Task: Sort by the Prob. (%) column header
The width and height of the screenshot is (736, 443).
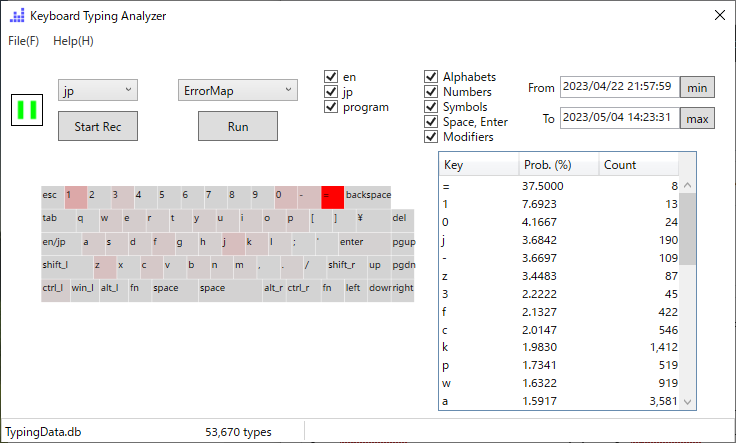Action: [x=559, y=165]
